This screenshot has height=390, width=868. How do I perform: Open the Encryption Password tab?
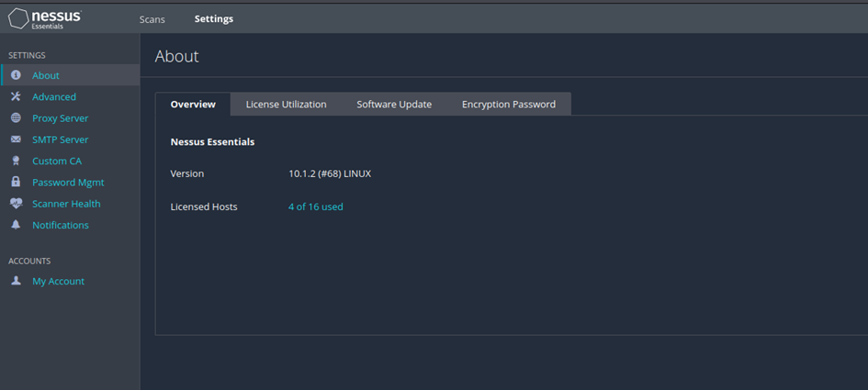[509, 104]
